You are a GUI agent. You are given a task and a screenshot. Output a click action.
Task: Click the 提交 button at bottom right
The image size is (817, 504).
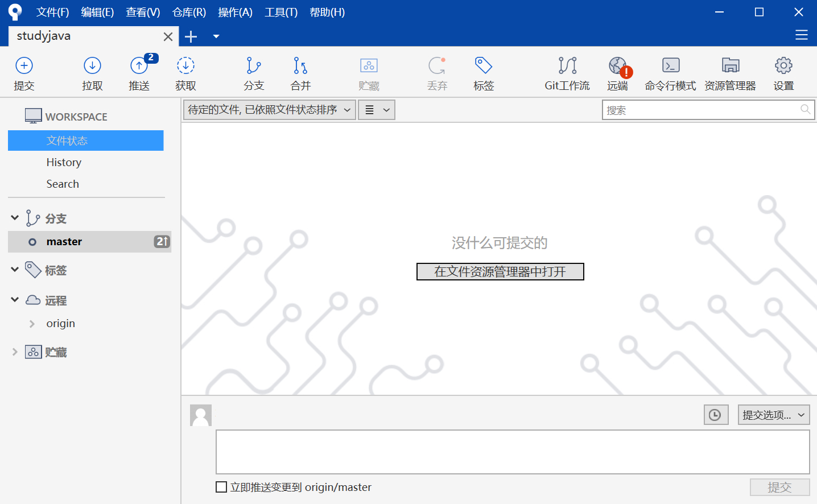point(779,487)
